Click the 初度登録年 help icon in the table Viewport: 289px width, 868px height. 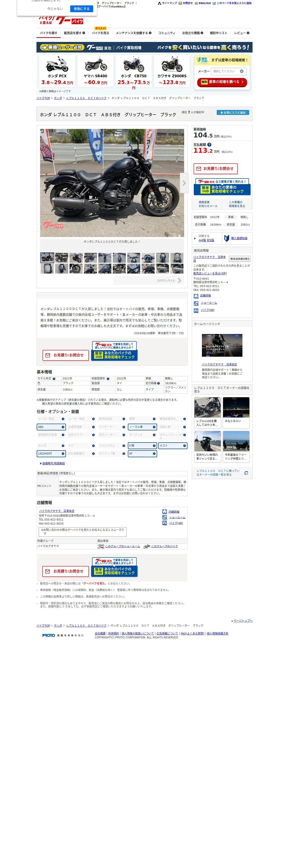[x=108, y=379]
